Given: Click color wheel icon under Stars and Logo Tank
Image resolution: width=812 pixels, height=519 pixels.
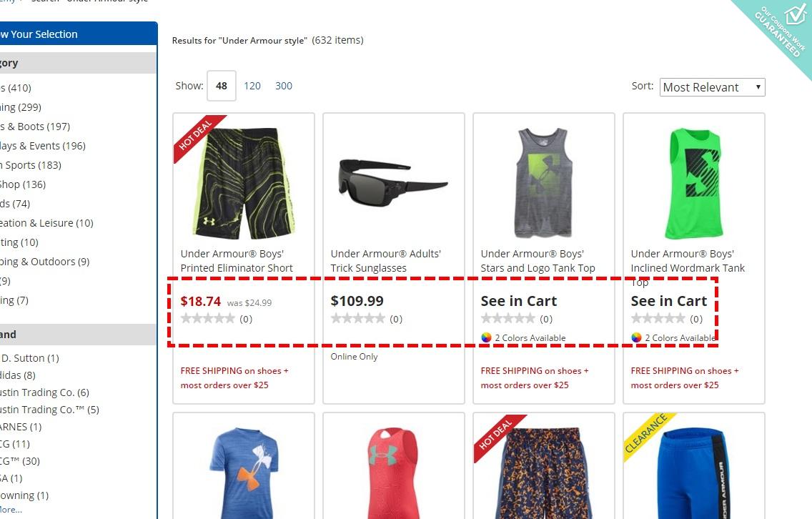Looking at the screenshot, I should click(x=486, y=337).
